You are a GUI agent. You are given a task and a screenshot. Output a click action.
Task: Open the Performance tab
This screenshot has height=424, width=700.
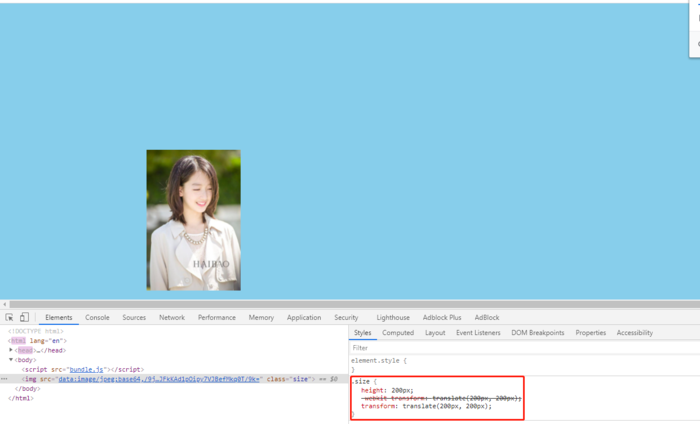pyautogui.click(x=217, y=317)
